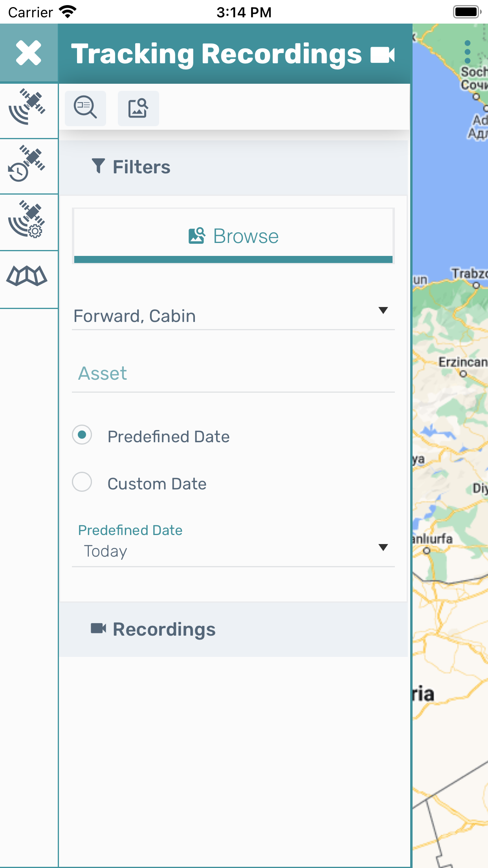Tap the video camera header icon
This screenshot has width=488, height=868.
click(382, 55)
